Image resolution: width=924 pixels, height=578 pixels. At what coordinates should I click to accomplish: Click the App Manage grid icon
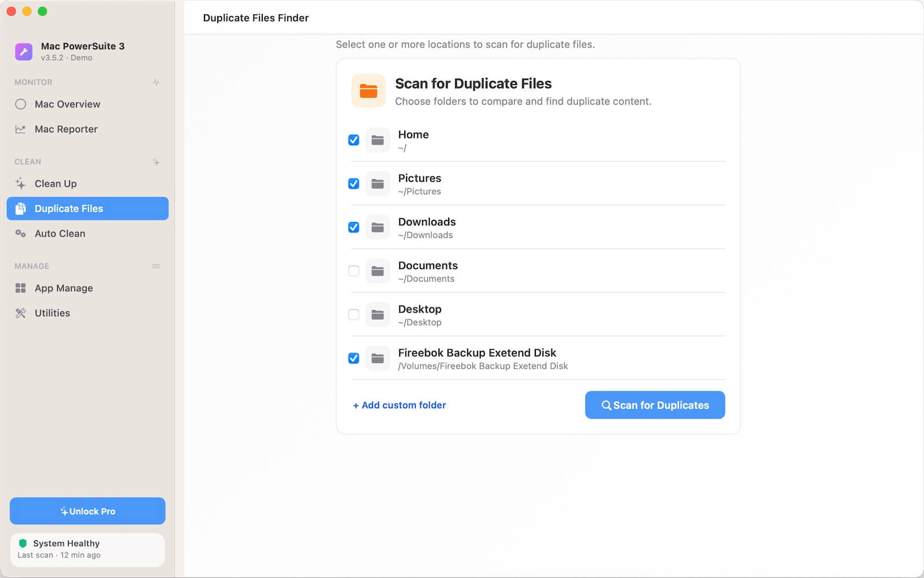(21, 288)
